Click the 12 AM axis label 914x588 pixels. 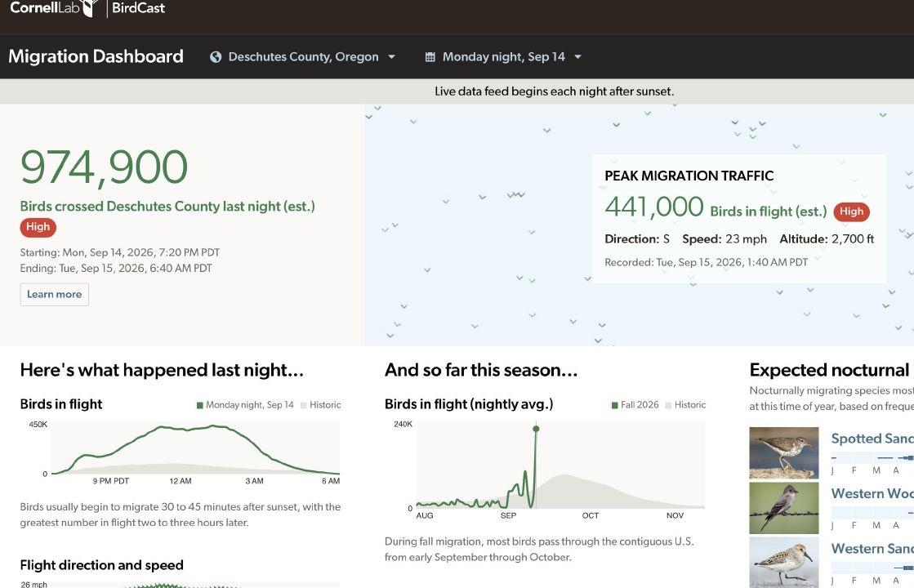point(181,481)
